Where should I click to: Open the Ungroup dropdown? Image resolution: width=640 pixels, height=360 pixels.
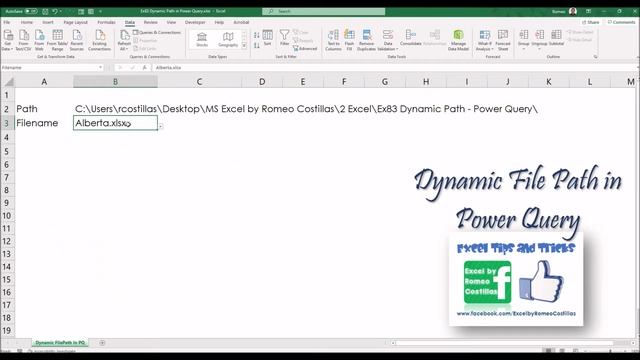pyautogui.click(x=539, y=40)
